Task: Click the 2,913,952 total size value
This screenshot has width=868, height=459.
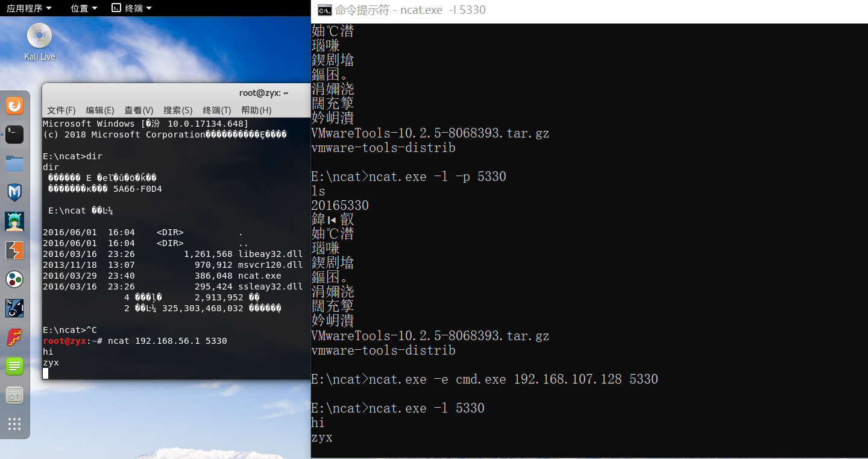Action: (x=219, y=297)
